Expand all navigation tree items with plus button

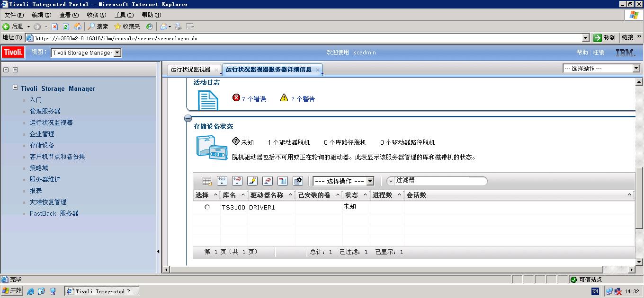[6, 70]
